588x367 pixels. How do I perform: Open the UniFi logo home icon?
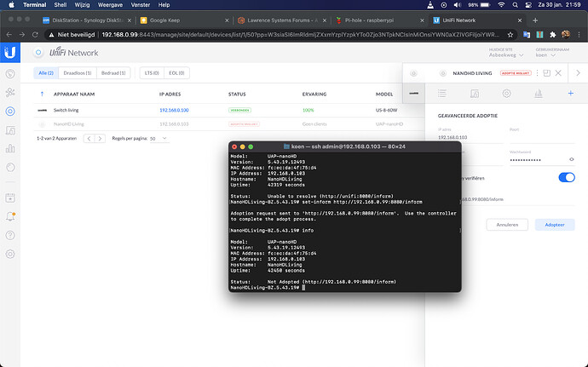(10, 52)
